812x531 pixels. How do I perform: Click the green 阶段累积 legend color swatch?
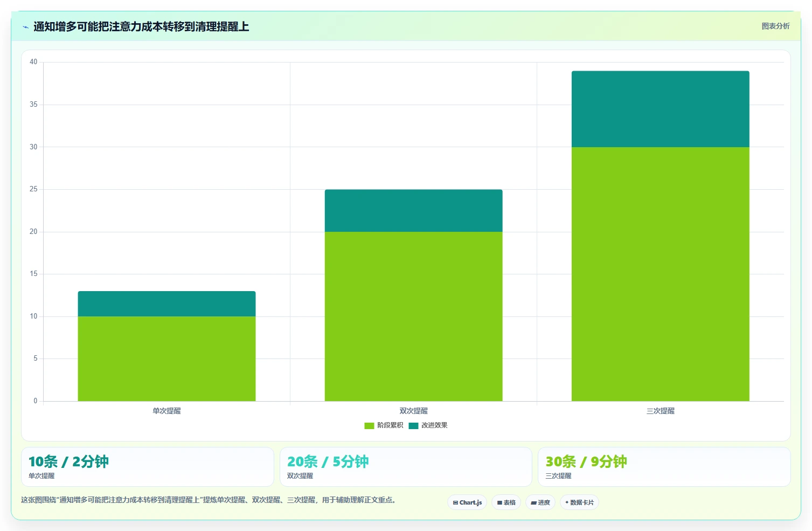click(369, 426)
